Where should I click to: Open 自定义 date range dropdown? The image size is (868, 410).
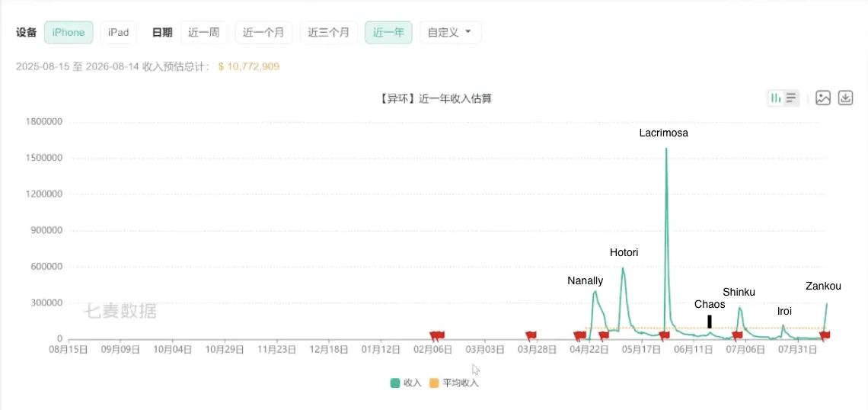(x=451, y=32)
